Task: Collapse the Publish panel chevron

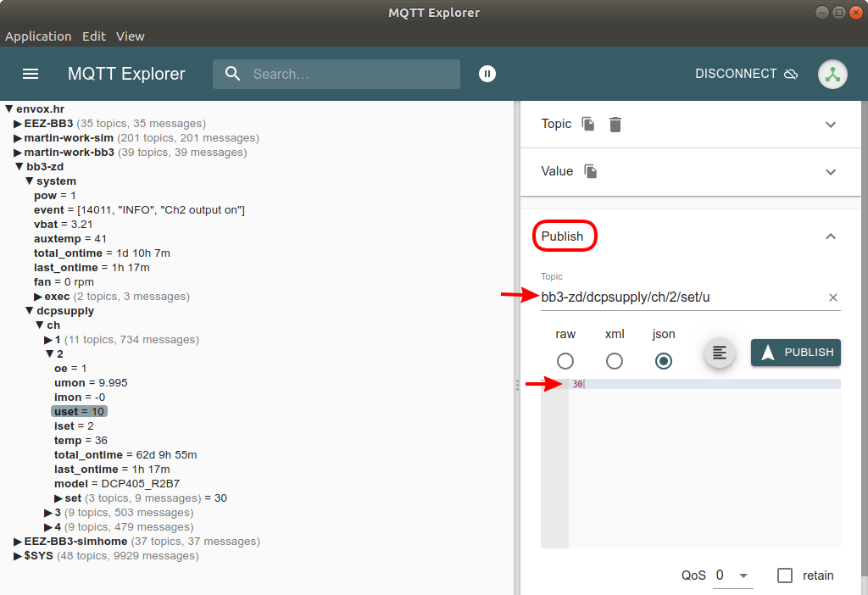Action: (831, 236)
